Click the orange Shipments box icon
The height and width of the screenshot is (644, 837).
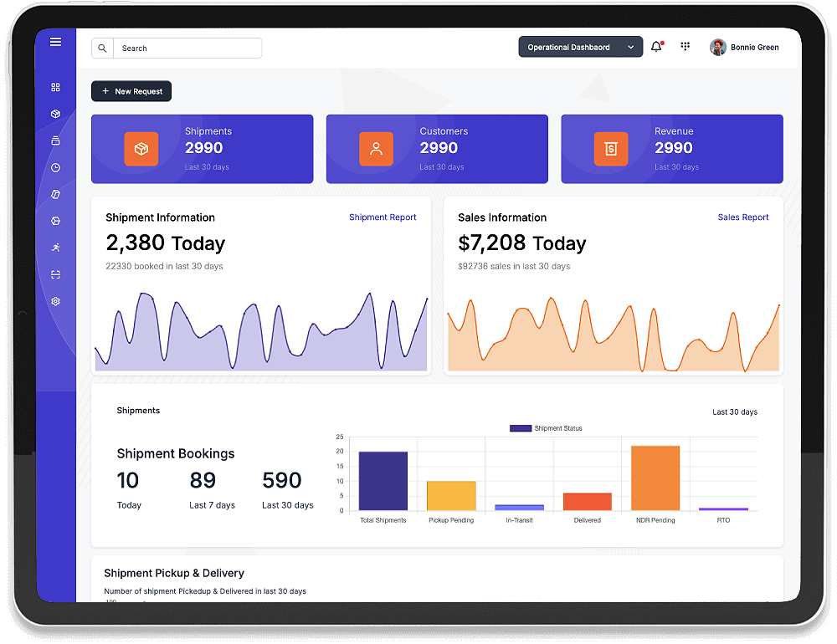[142, 149]
